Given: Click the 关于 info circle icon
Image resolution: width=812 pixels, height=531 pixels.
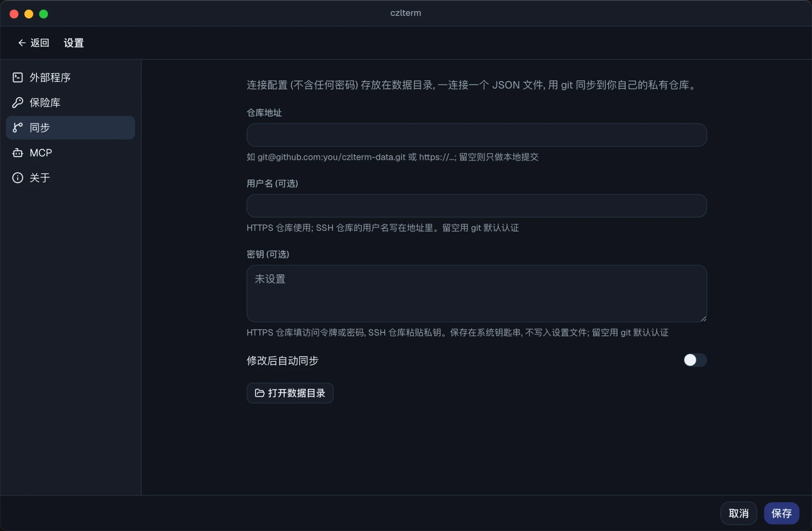Looking at the screenshot, I should [x=17, y=178].
